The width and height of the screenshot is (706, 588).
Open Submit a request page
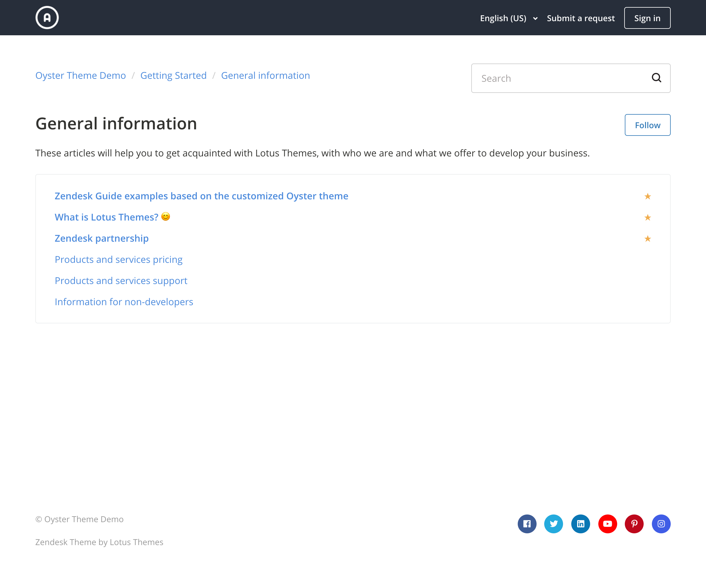tap(581, 18)
